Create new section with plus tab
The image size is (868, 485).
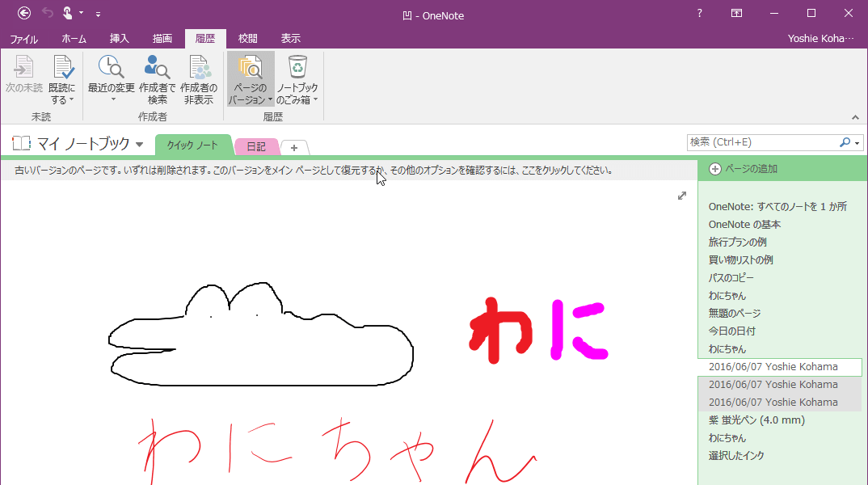[x=294, y=148]
